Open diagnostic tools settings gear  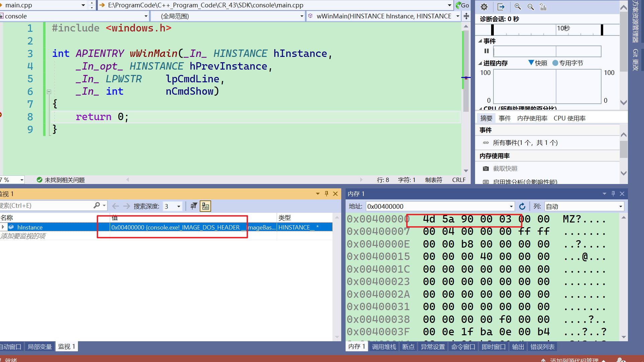(484, 7)
